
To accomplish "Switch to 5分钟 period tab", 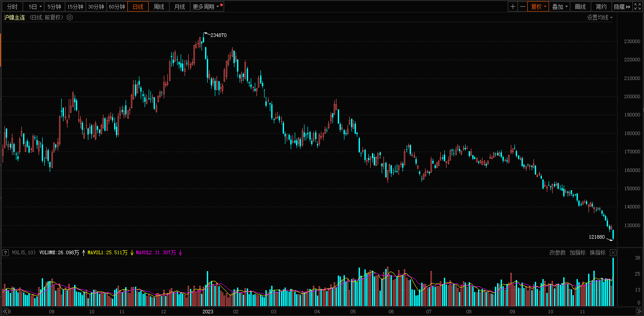I will [x=54, y=7].
